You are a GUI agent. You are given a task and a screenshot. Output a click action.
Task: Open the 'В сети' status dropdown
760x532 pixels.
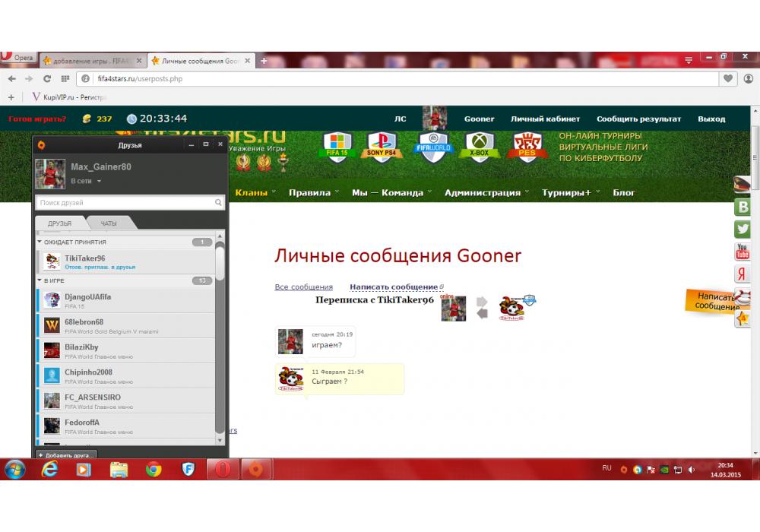coord(86,182)
